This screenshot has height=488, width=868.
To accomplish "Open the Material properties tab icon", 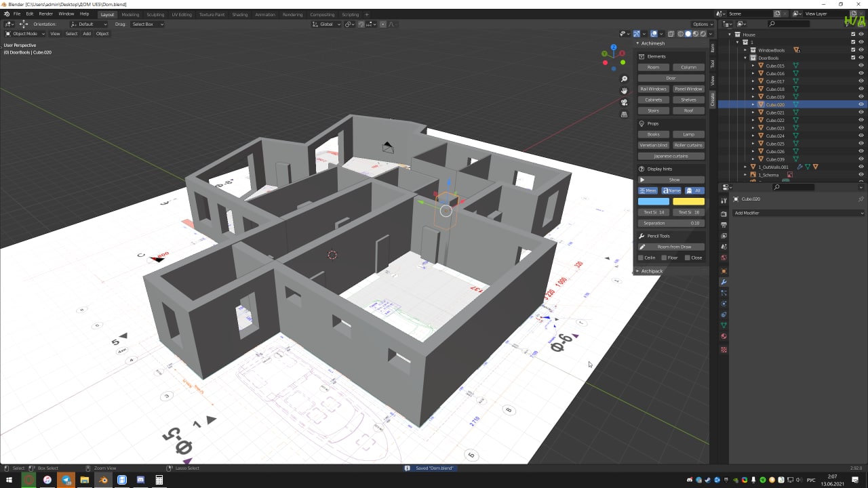I will pos(724,336).
